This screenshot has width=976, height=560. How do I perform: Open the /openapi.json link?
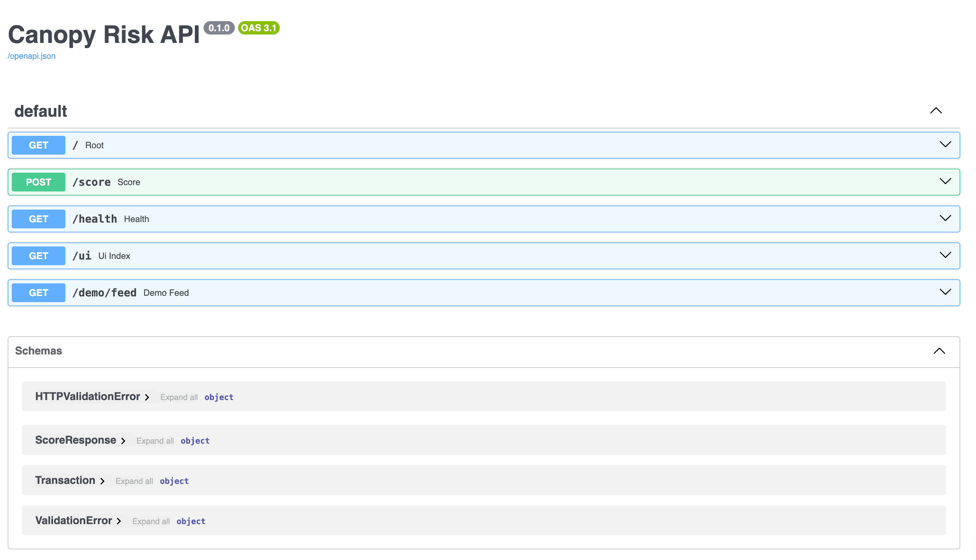click(32, 56)
